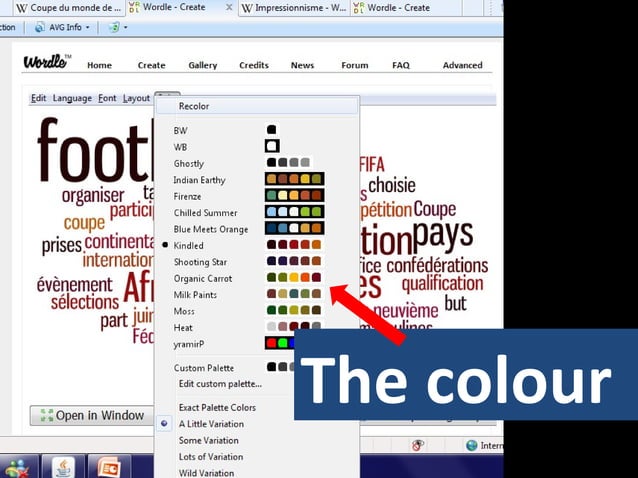Click the Chilled Summer swatches

click(x=295, y=212)
